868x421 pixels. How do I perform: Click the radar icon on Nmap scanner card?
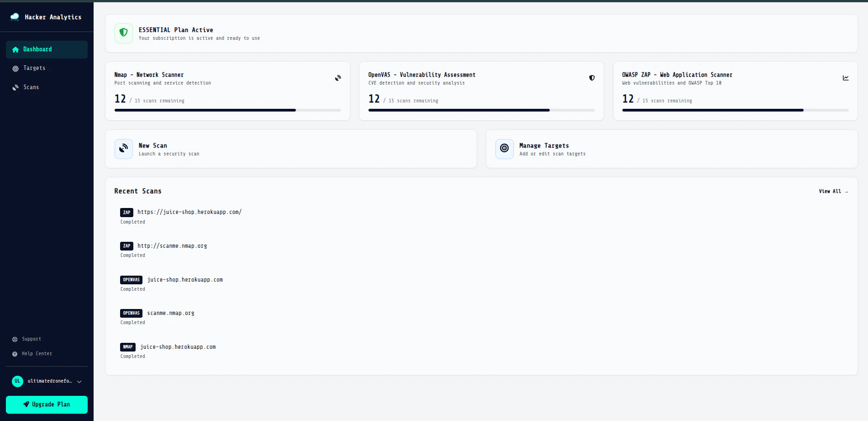(338, 78)
